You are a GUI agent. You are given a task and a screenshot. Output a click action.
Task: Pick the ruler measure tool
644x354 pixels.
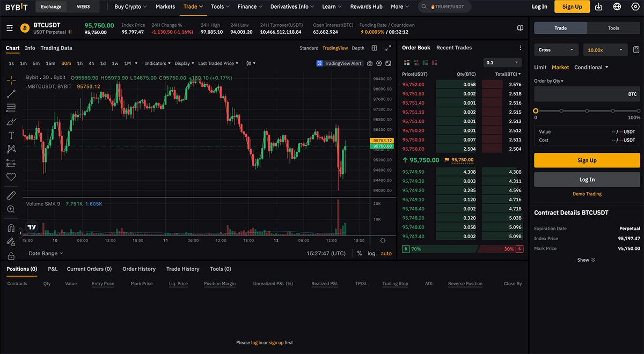[x=11, y=195]
